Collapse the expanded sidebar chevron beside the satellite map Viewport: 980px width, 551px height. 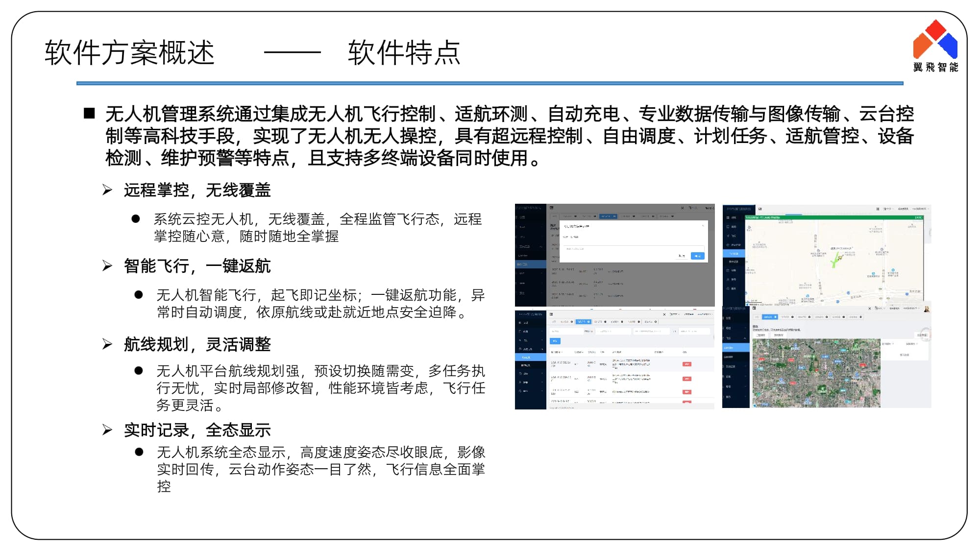tap(745, 338)
